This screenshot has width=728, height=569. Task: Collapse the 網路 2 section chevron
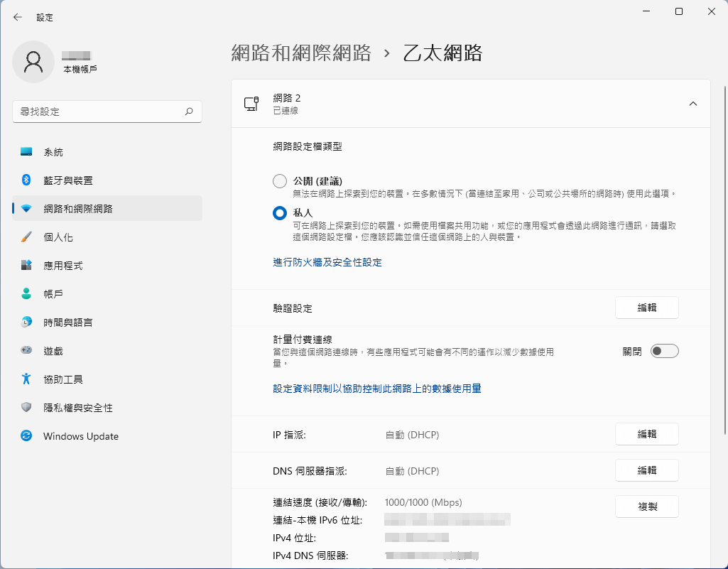pyautogui.click(x=693, y=104)
